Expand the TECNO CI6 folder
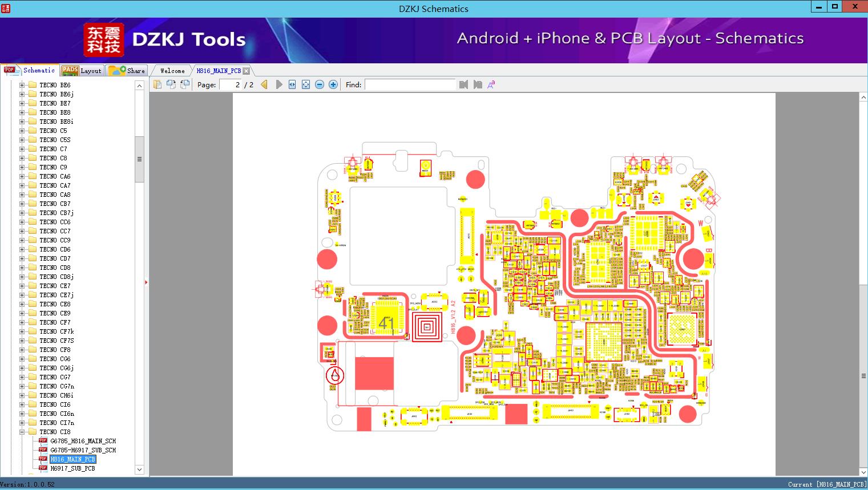The height and width of the screenshot is (490, 868). [22, 404]
